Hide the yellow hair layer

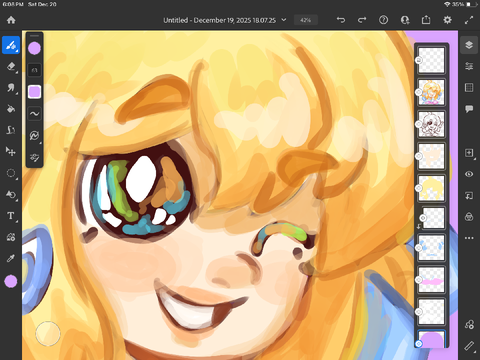(x=419, y=188)
